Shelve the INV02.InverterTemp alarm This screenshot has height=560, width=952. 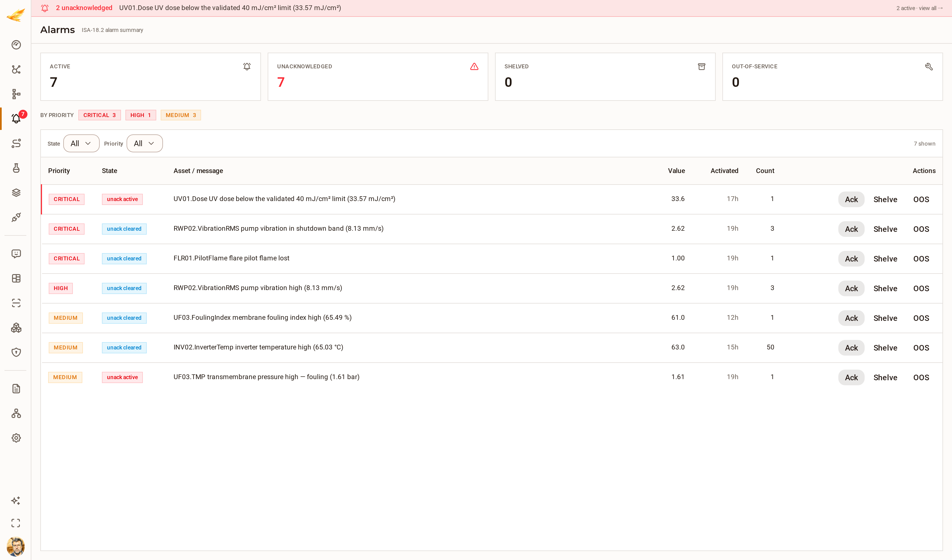click(x=885, y=348)
